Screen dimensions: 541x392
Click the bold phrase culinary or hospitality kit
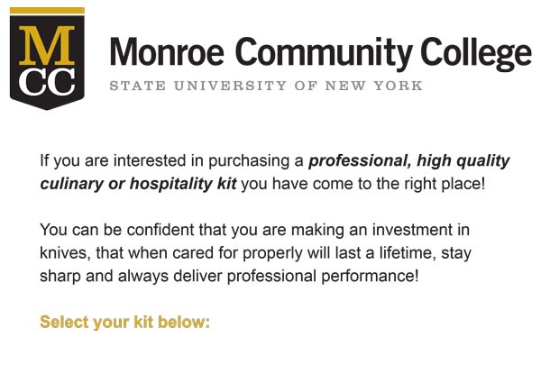click(138, 184)
